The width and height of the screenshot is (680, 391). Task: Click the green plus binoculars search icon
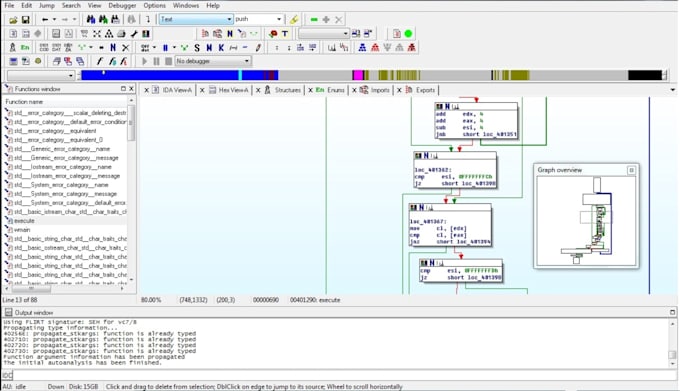tap(103, 20)
